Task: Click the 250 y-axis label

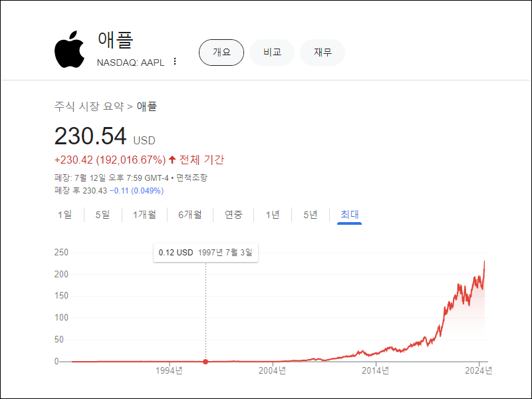Action: 61,253
